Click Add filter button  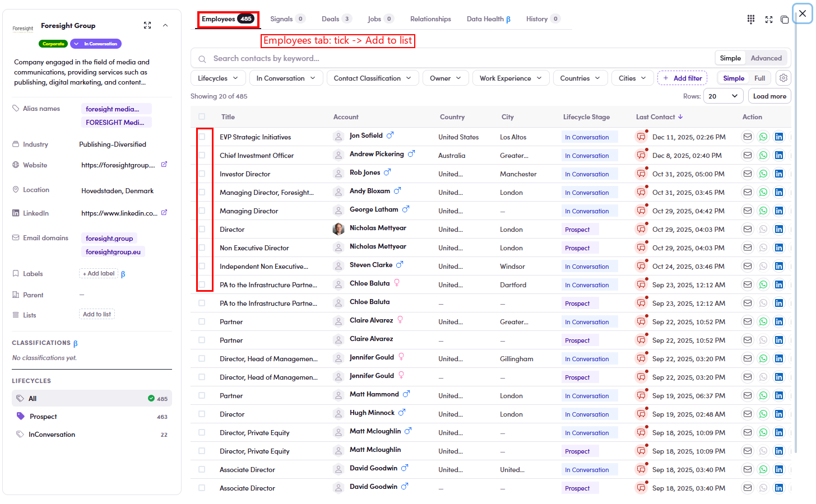click(682, 78)
